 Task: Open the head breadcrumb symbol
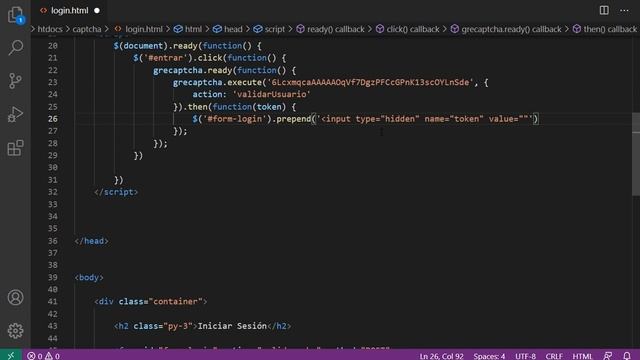(x=228, y=29)
